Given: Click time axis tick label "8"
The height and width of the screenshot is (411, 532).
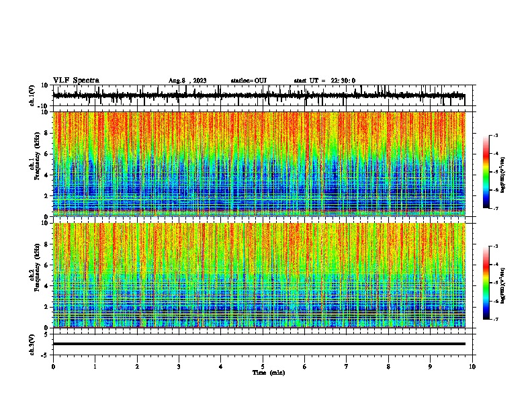Looking at the screenshot, I should pyautogui.click(x=388, y=367).
